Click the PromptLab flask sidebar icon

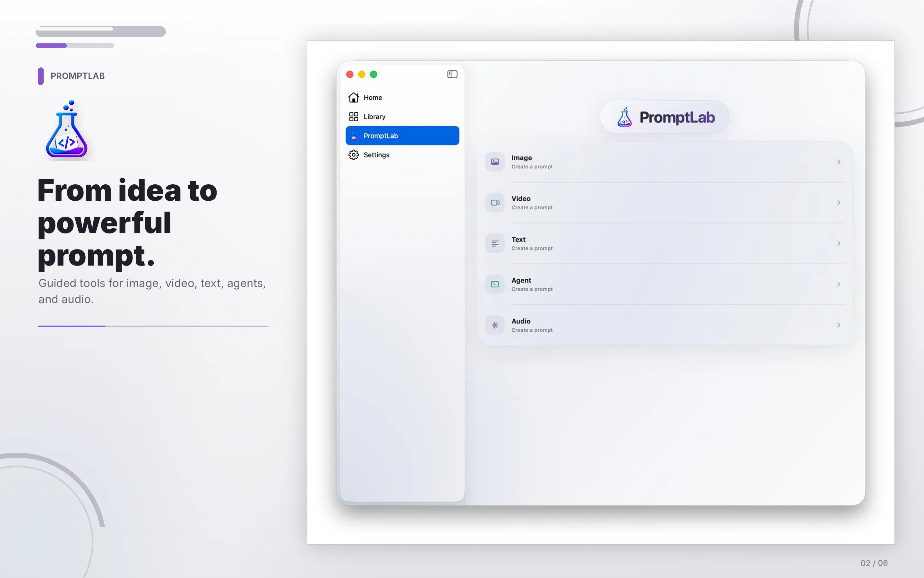pyautogui.click(x=354, y=136)
